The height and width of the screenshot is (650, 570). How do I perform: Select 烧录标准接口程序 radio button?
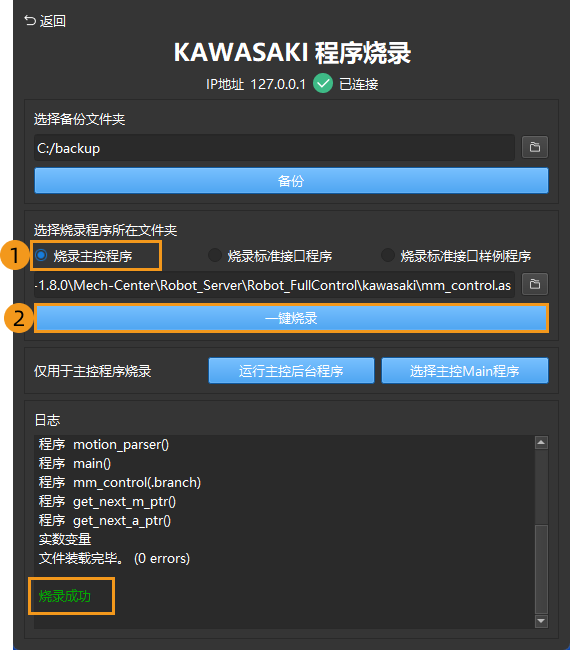click(215, 255)
